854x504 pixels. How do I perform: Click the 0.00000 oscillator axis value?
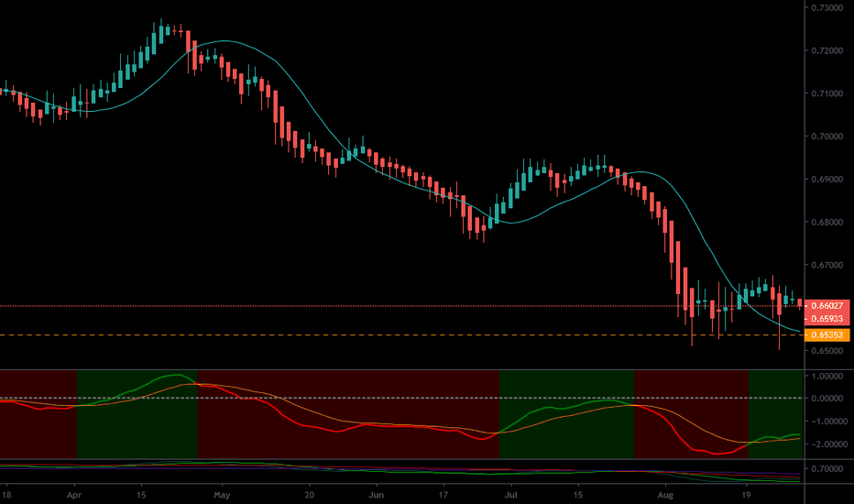[x=828, y=399]
